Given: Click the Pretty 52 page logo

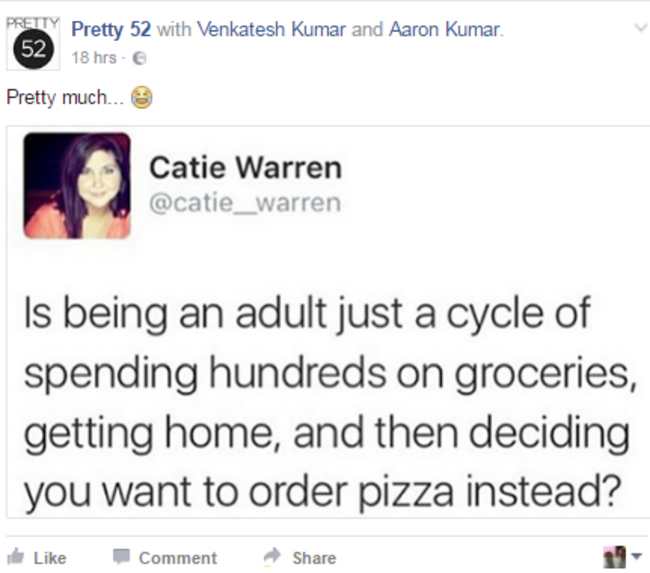Looking at the screenshot, I should (x=33, y=44).
